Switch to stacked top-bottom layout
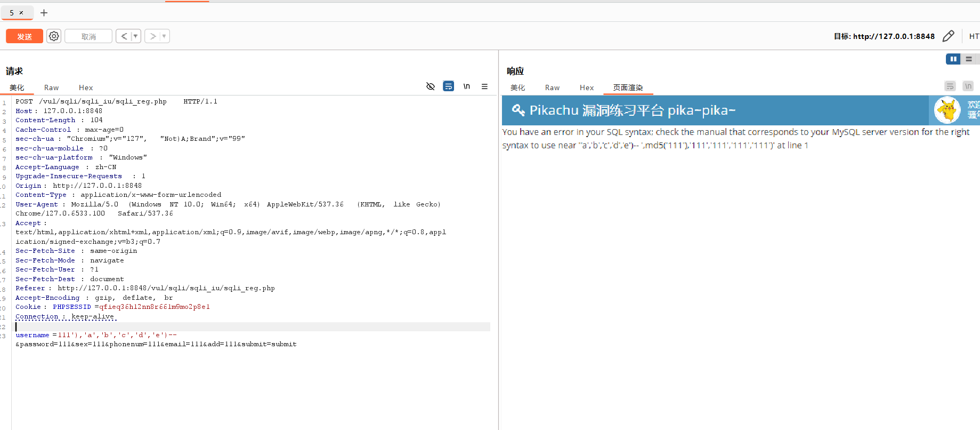 (969, 59)
